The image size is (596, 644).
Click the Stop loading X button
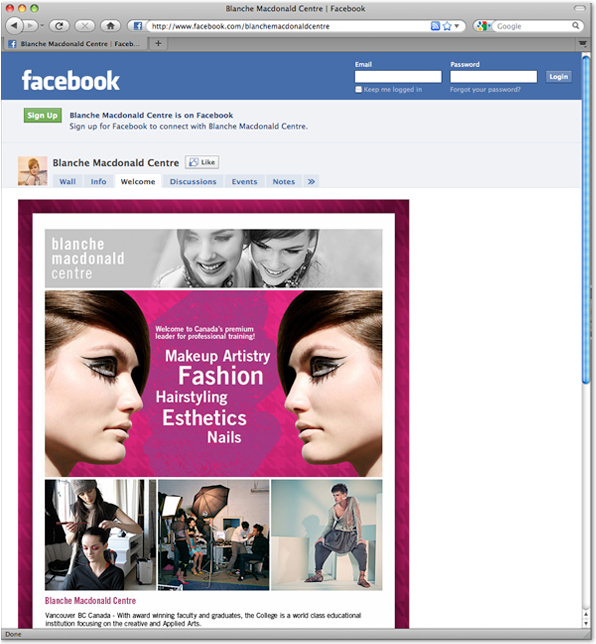[x=85, y=26]
